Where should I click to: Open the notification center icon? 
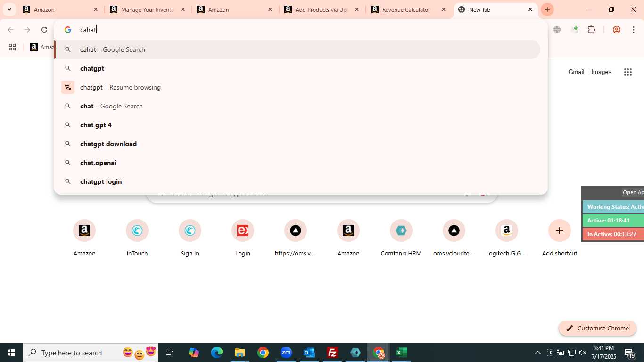(630, 353)
